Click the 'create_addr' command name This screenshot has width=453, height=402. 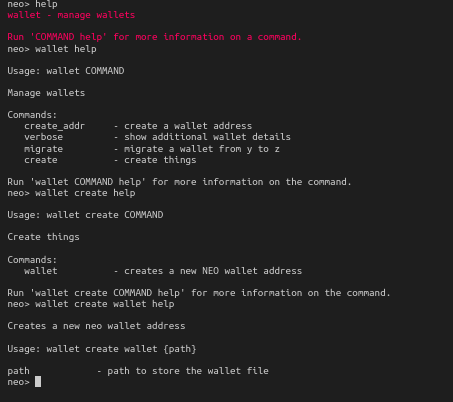pos(54,126)
